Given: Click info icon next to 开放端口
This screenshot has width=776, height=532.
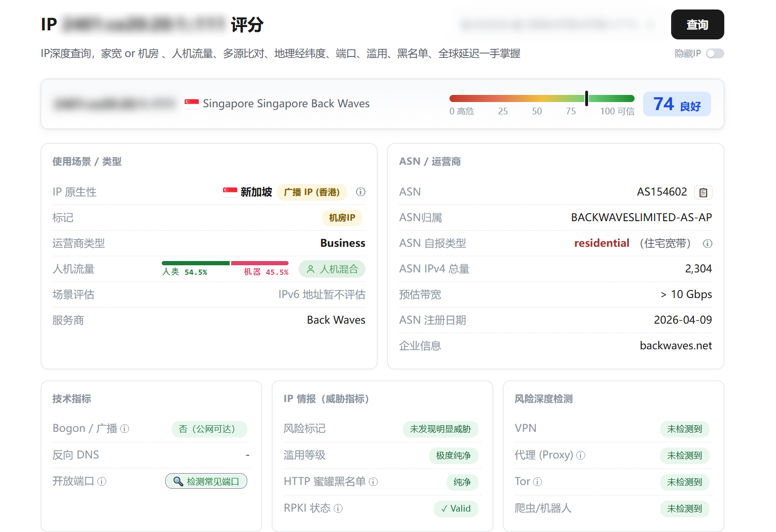Looking at the screenshot, I should tap(102, 481).
